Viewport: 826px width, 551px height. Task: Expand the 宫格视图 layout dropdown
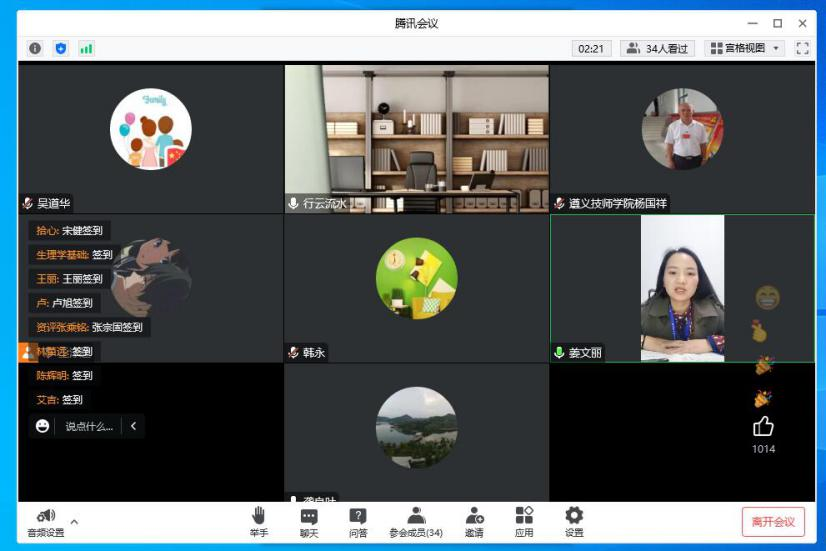(x=744, y=48)
